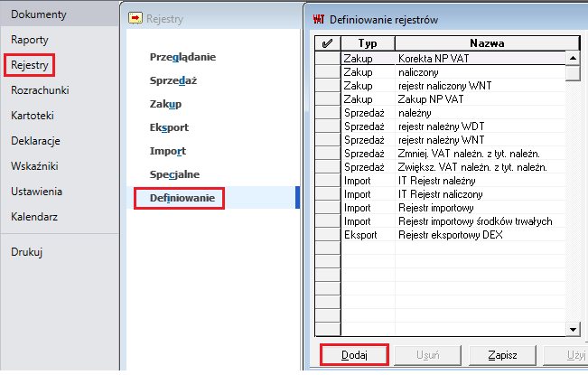Open Rozrachunki in the left sidebar
This screenshot has height=375, width=588.
pyautogui.click(x=40, y=90)
